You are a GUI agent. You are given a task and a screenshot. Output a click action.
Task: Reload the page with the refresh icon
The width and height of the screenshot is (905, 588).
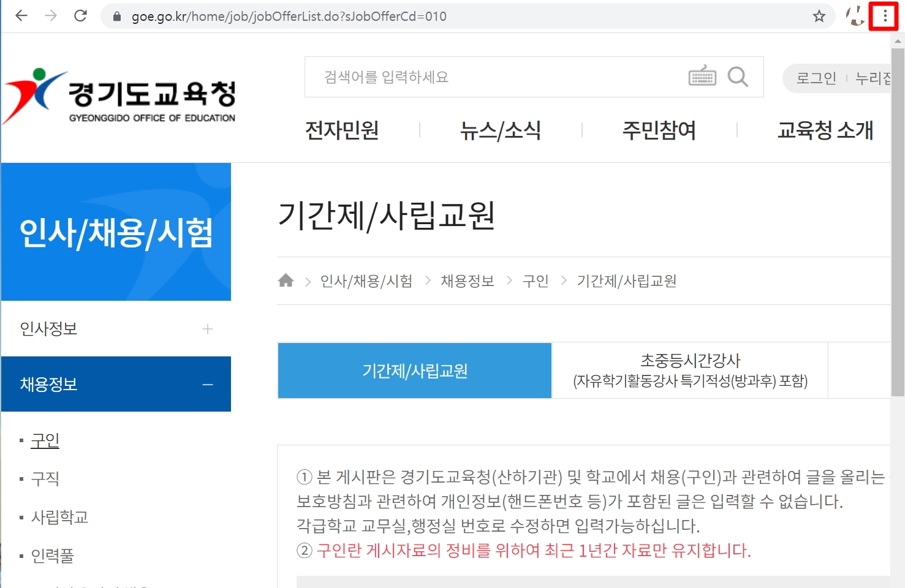click(x=80, y=16)
